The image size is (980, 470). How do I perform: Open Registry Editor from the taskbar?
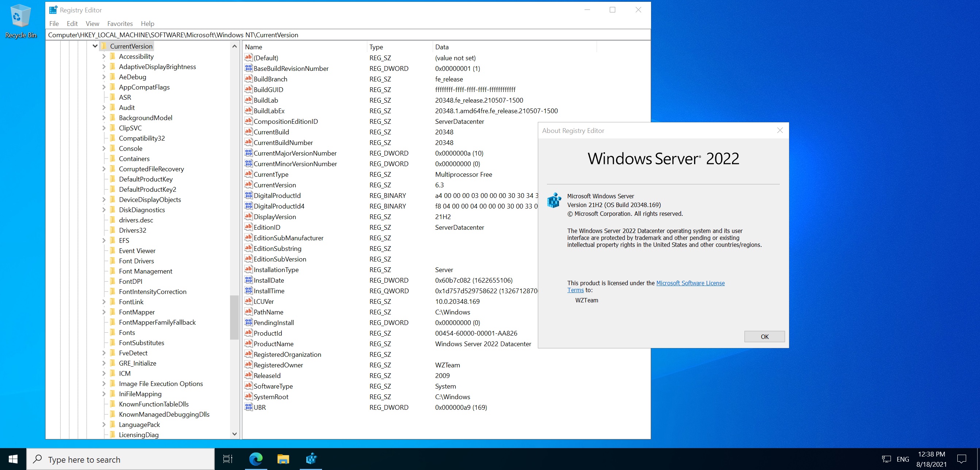311,459
